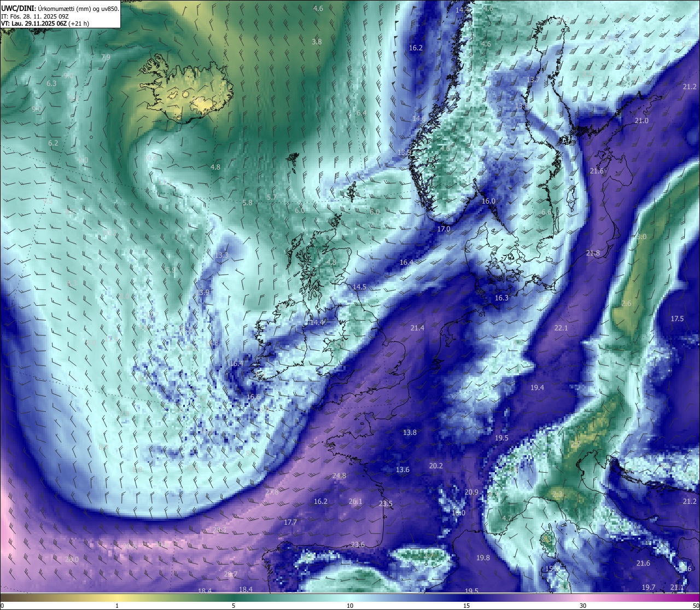Click the 22.1 value label

tap(561, 328)
